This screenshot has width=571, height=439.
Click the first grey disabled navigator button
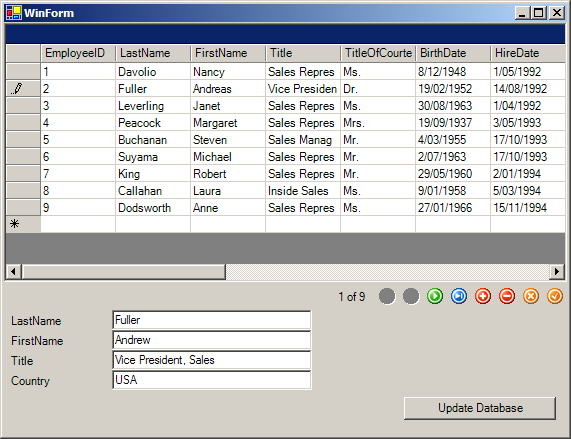(387, 296)
